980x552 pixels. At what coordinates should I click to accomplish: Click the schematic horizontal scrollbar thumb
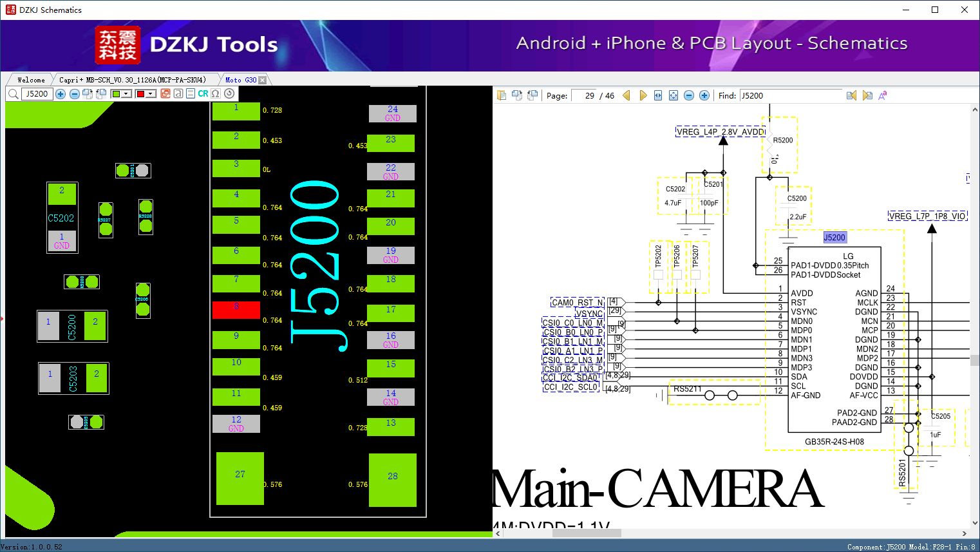pyautogui.click(x=587, y=533)
